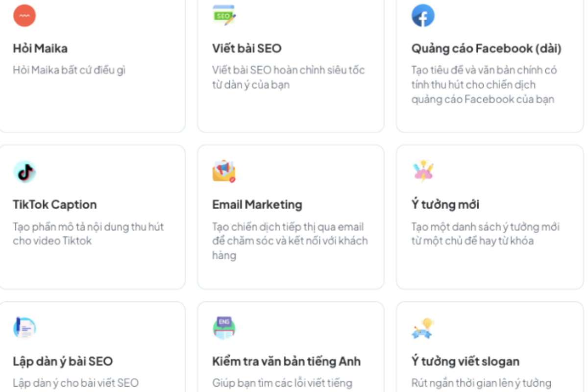This screenshot has height=392, width=588.
Task: Select Kiểm tra văn bản tiếng Anh title
Action: coord(286,362)
